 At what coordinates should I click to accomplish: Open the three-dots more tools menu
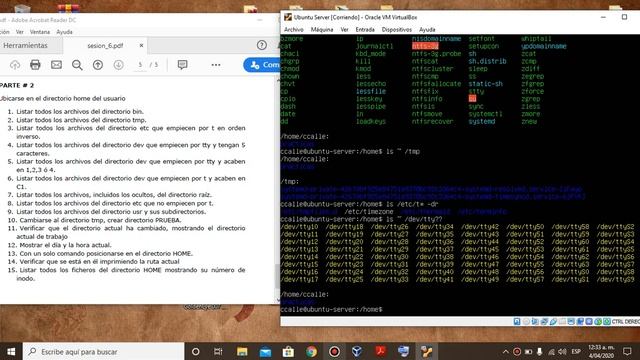pyautogui.click(x=216, y=64)
